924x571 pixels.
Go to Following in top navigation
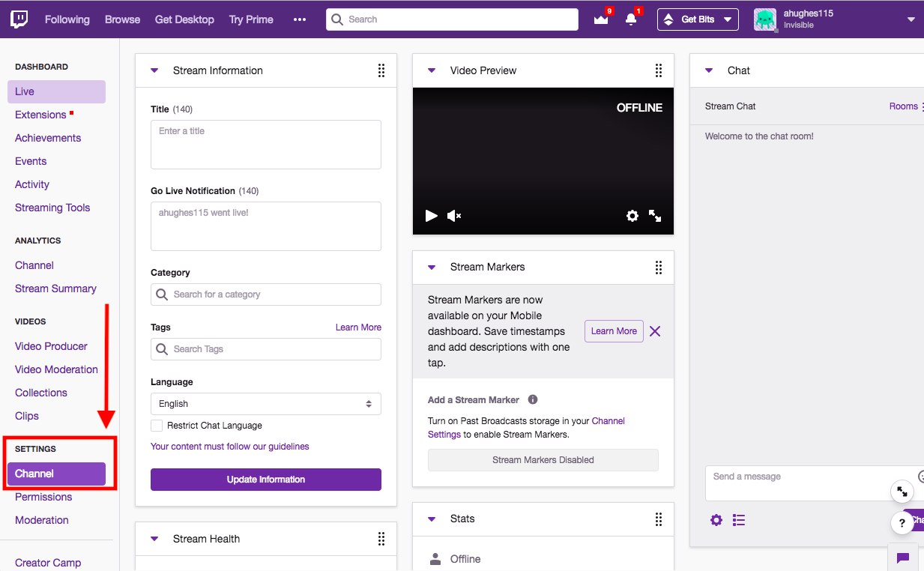point(67,19)
